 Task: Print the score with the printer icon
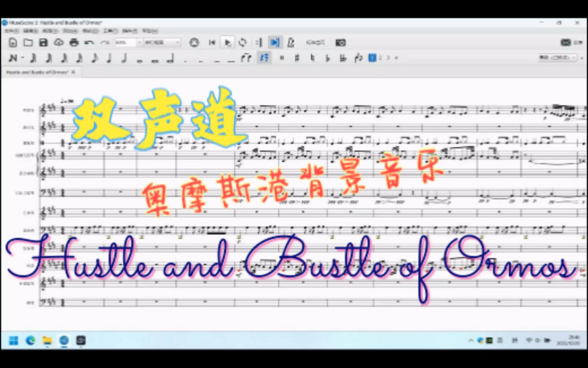pyautogui.click(x=74, y=43)
